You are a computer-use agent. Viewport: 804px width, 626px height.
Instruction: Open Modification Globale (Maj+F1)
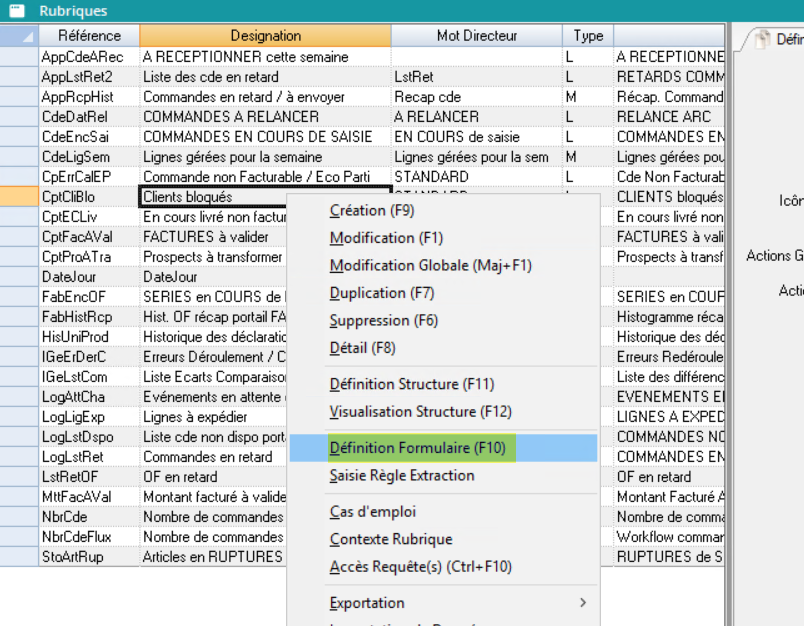[430, 266]
